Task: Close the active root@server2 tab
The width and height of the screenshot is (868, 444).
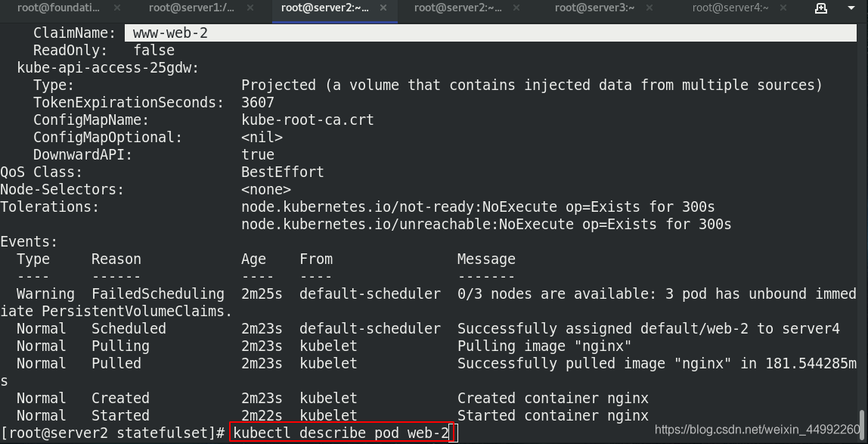Action: [x=383, y=8]
